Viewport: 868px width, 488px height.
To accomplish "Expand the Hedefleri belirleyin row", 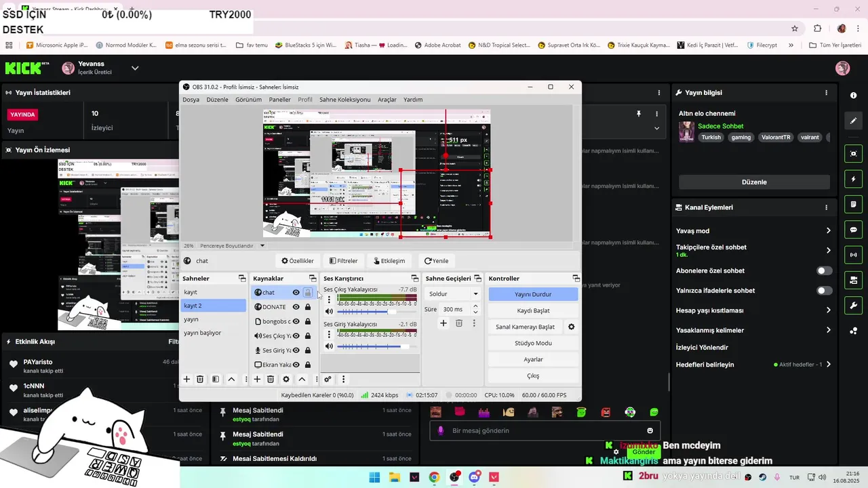I will (x=753, y=365).
